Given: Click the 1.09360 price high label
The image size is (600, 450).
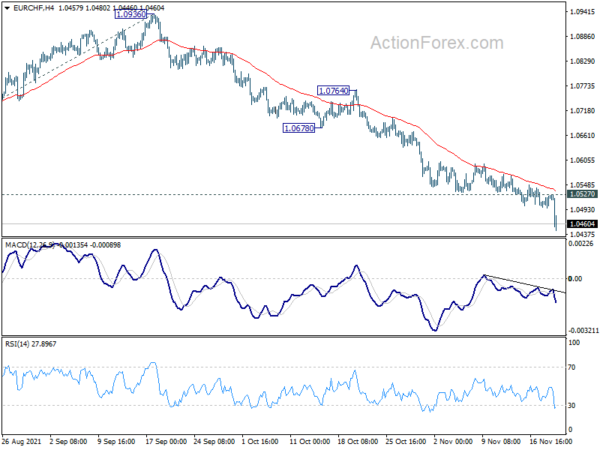Looking at the screenshot, I should (131, 16).
